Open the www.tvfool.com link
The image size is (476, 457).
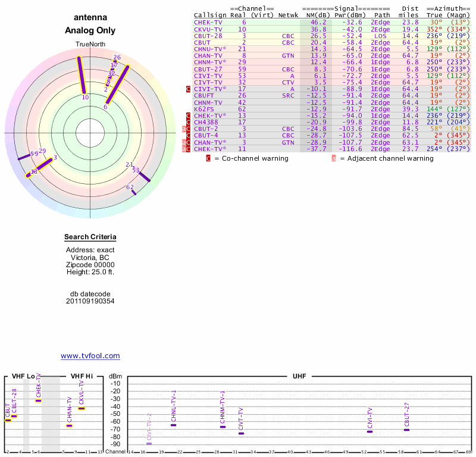pos(90,356)
